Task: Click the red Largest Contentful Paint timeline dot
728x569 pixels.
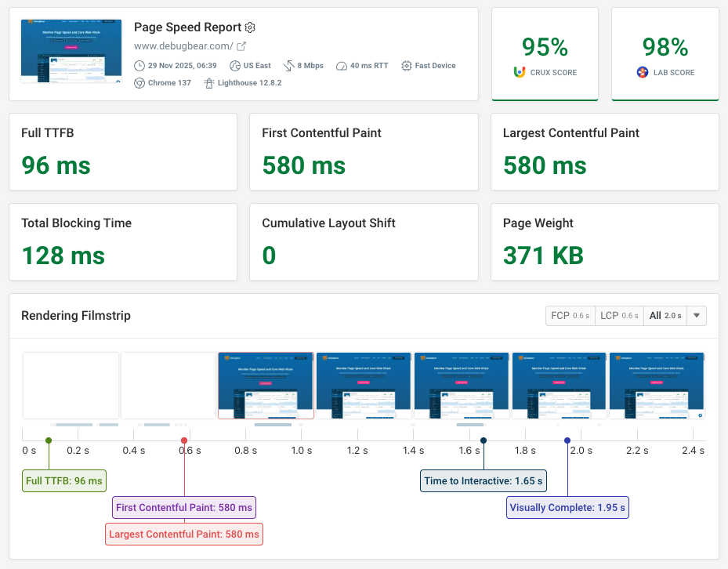Action: click(x=184, y=440)
